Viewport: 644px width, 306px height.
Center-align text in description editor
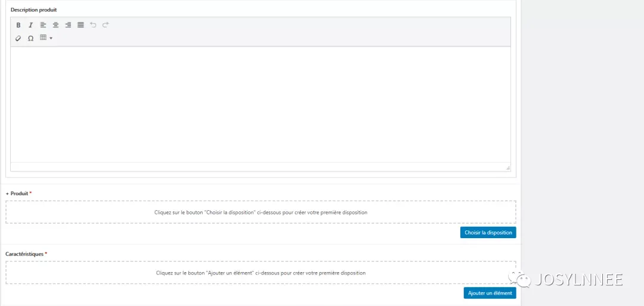(x=55, y=25)
